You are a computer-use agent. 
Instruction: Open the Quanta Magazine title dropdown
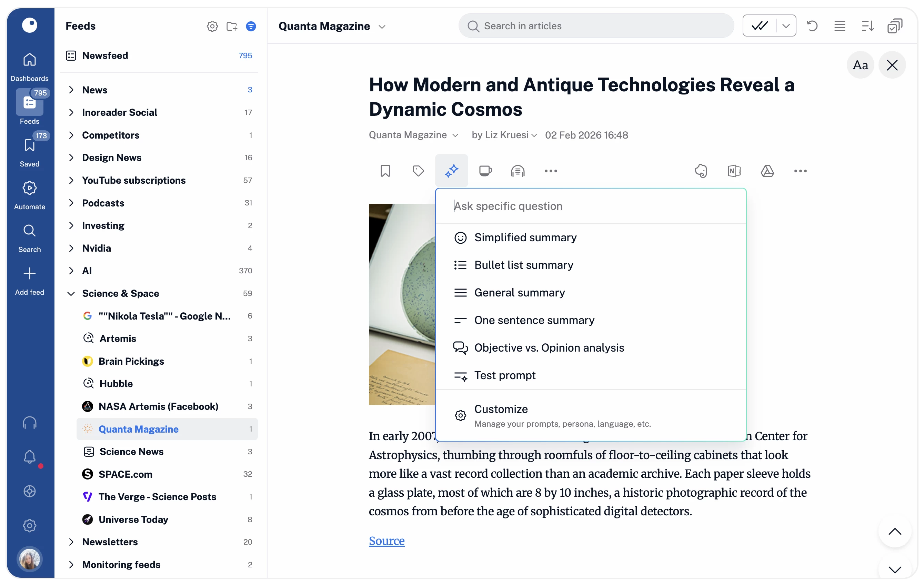(381, 27)
